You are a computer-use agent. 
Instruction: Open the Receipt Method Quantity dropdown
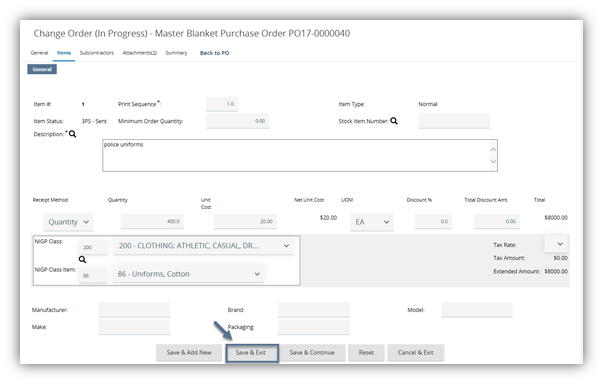pos(68,222)
